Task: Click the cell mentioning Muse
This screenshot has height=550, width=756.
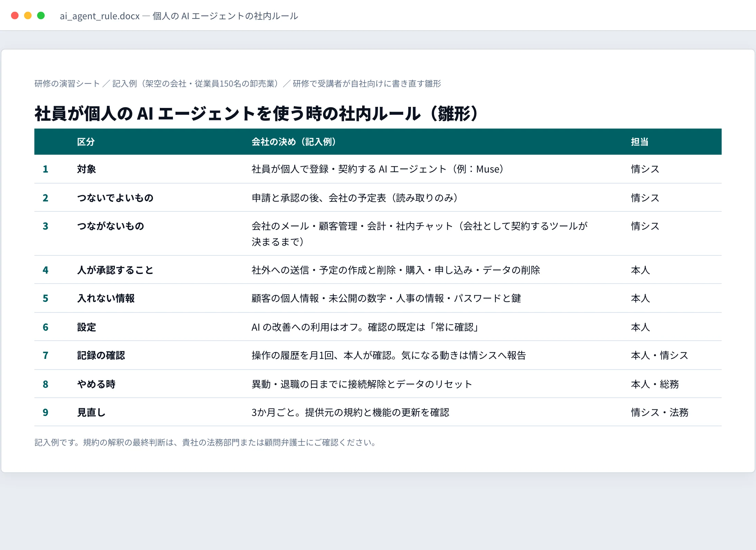Action: pos(377,169)
